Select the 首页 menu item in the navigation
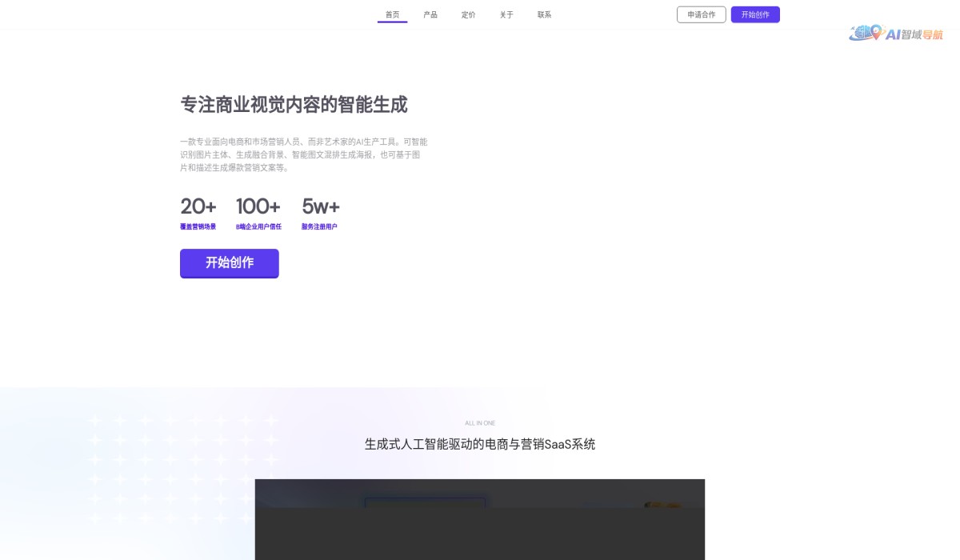This screenshot has height=560, width=960. (x=392, y=14)
